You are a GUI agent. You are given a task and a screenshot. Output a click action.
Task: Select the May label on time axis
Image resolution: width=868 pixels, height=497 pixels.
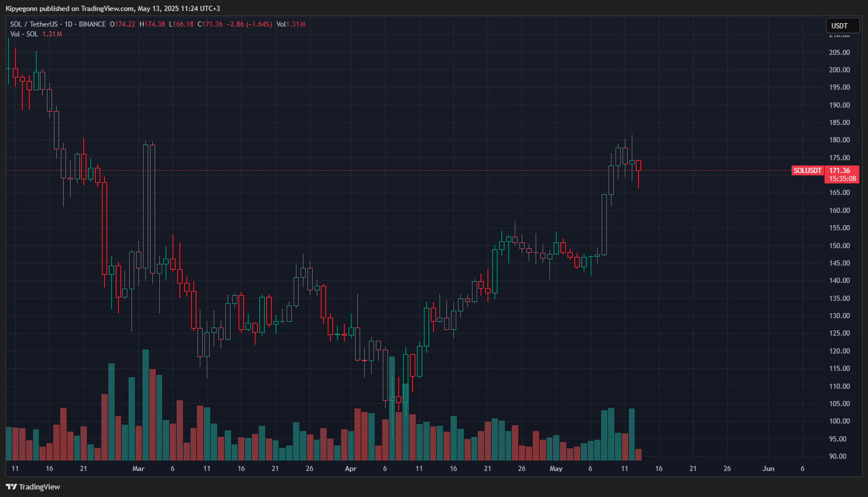pyautogui.click(x=556, y=469)
